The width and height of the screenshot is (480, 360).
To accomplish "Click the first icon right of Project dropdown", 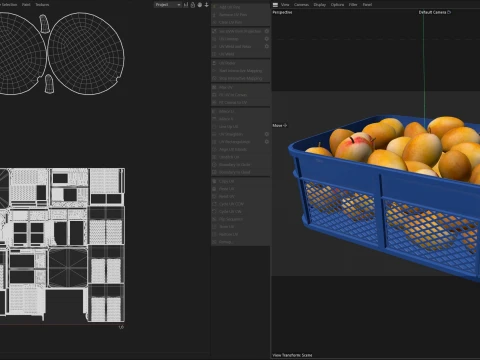I will pos(186,5).
